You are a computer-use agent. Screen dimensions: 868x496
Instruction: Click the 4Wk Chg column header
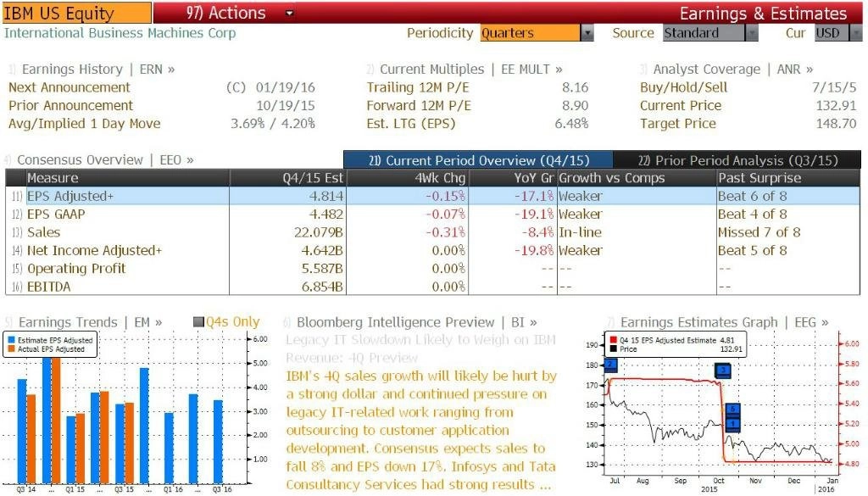[408, 178]
